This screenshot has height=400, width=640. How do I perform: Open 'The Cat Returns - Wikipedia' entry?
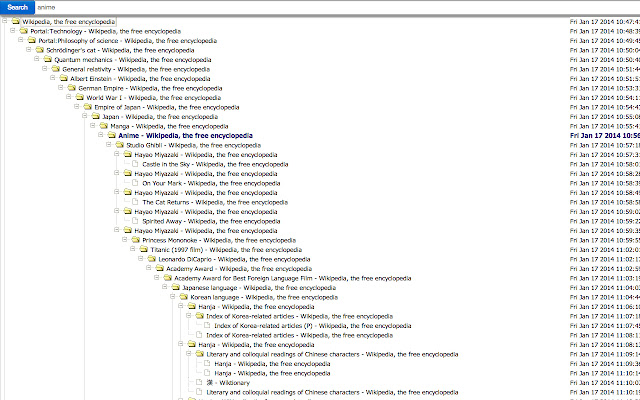pos(215,202)
